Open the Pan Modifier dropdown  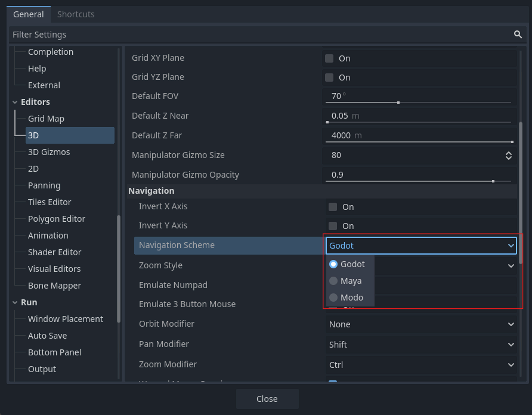tap(421, 345)
